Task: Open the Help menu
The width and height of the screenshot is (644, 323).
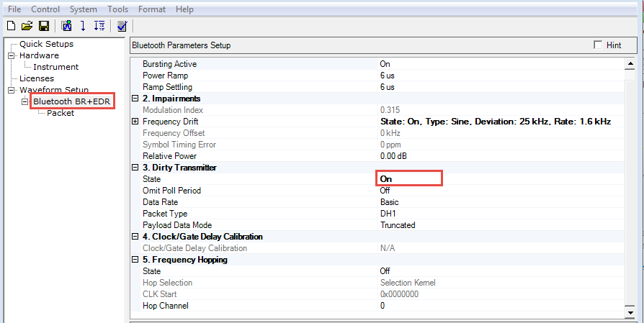Action: click(x=184, y=9)
